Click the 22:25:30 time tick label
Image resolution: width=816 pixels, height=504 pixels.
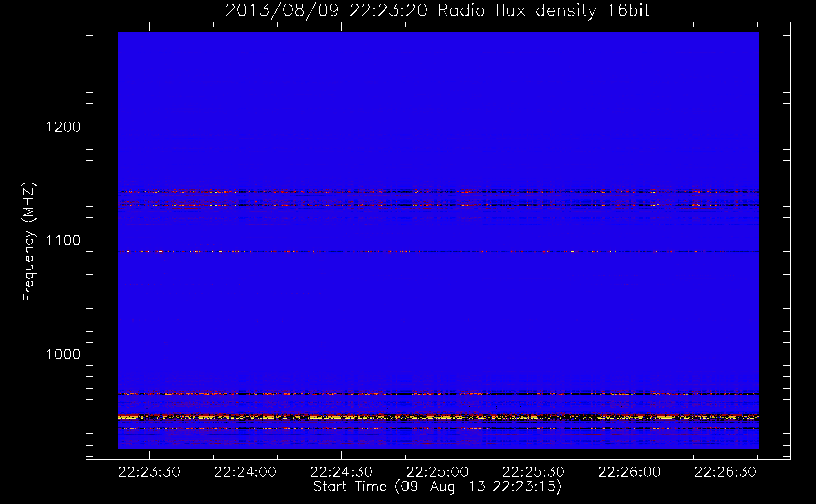533,472
